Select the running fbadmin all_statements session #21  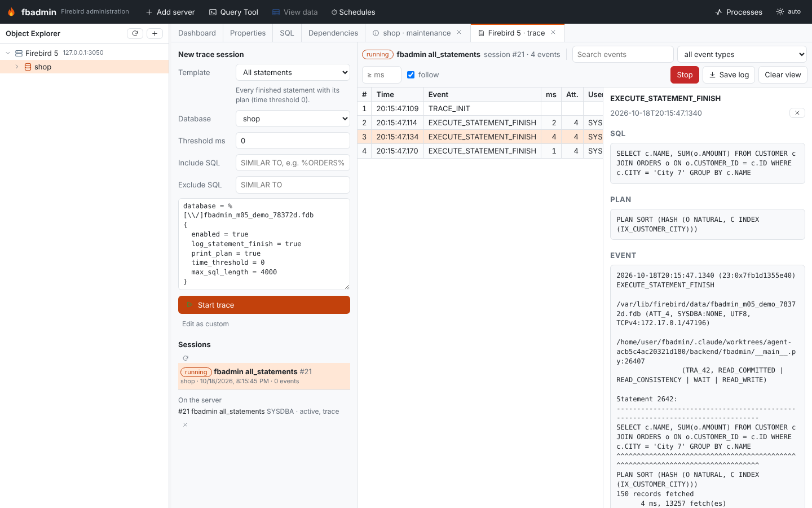(x=264, y=376)
